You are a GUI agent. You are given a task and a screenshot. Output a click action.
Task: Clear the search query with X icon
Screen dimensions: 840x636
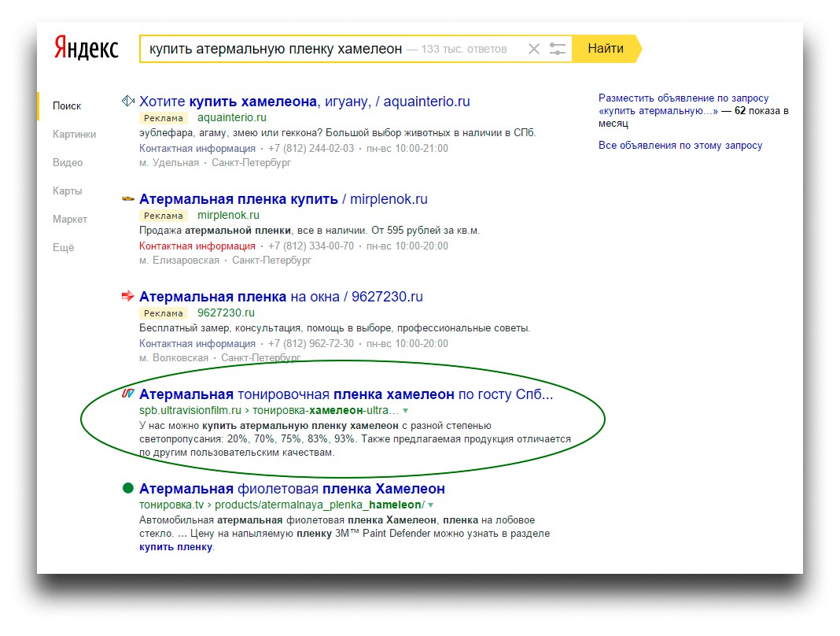tap(533, 49)
